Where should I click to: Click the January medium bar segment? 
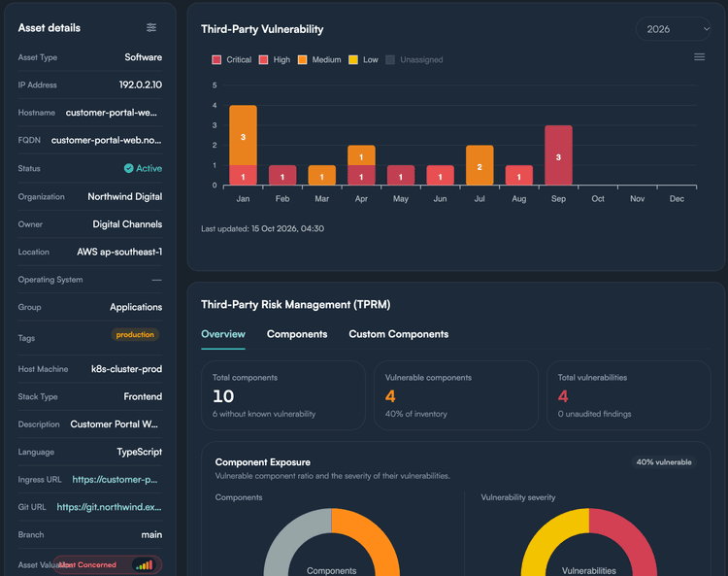(x=243, y=135)
